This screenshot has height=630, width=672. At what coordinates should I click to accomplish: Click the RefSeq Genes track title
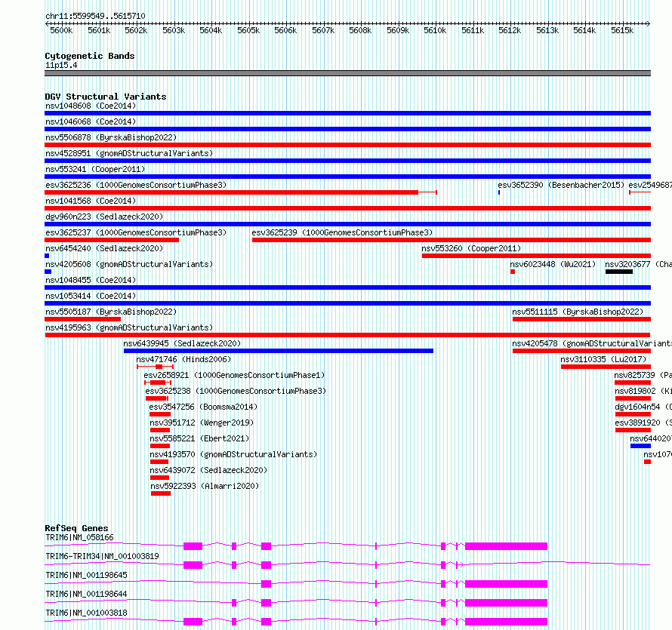[77, 528]
